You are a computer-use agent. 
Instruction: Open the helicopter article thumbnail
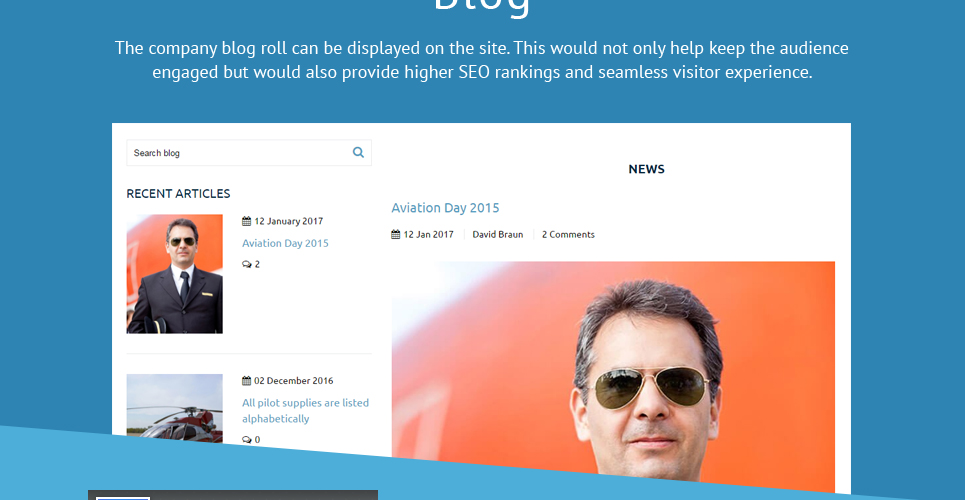pos(175,408)
